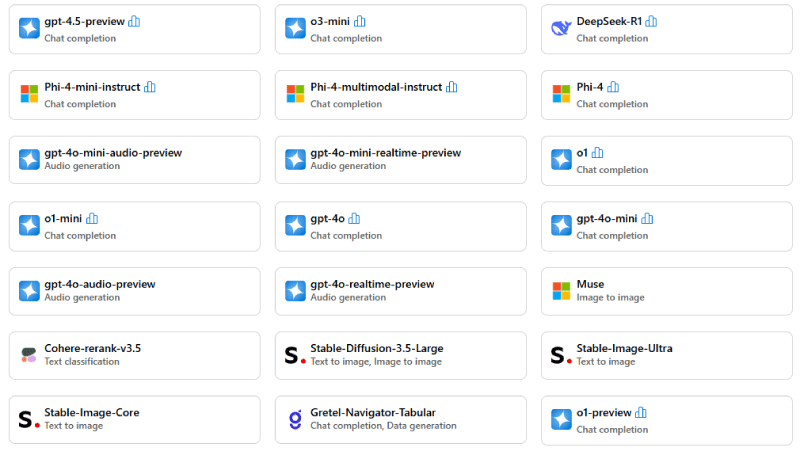Click the gpt-4o-realtime-preview title

pyautogui.click(x=372, y=284)
